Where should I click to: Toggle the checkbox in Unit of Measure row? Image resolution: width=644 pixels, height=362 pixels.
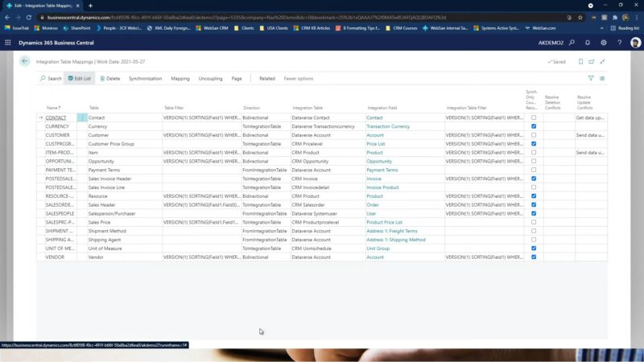534,249
